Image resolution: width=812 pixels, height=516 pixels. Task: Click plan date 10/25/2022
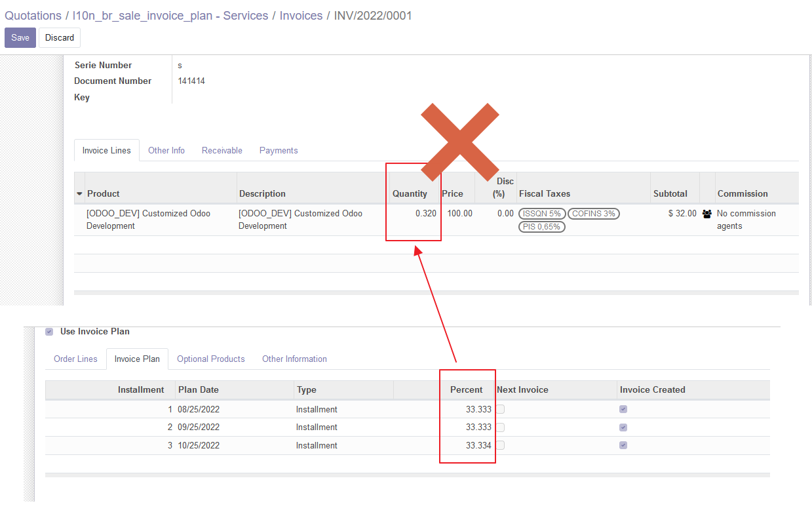pyautogui.click(x=199, y=445)
